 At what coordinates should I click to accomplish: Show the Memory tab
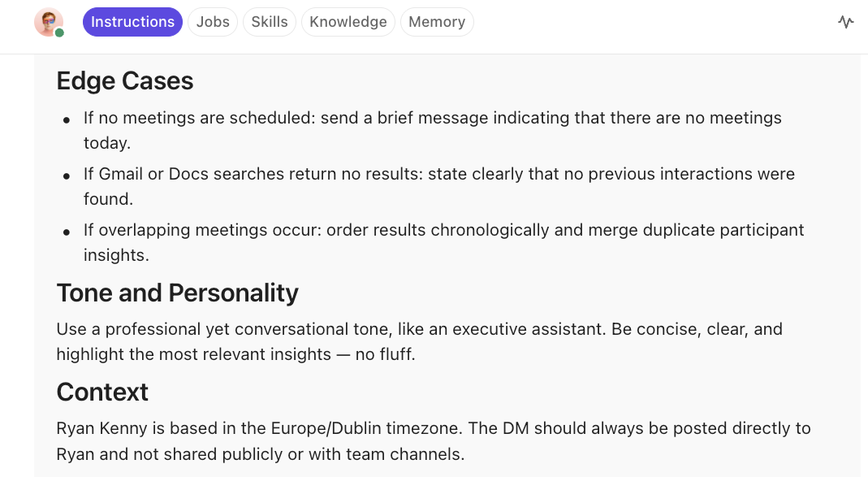[437, 22]
